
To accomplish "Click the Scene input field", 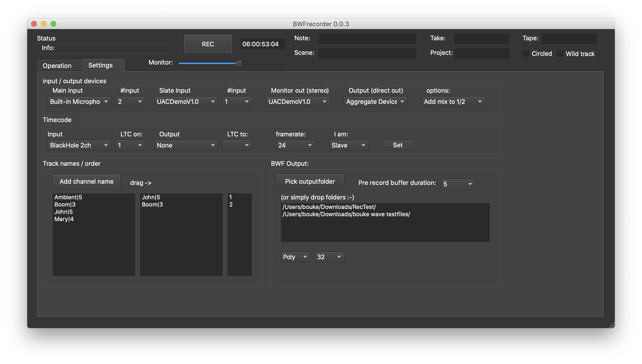I will click(367, 53).
